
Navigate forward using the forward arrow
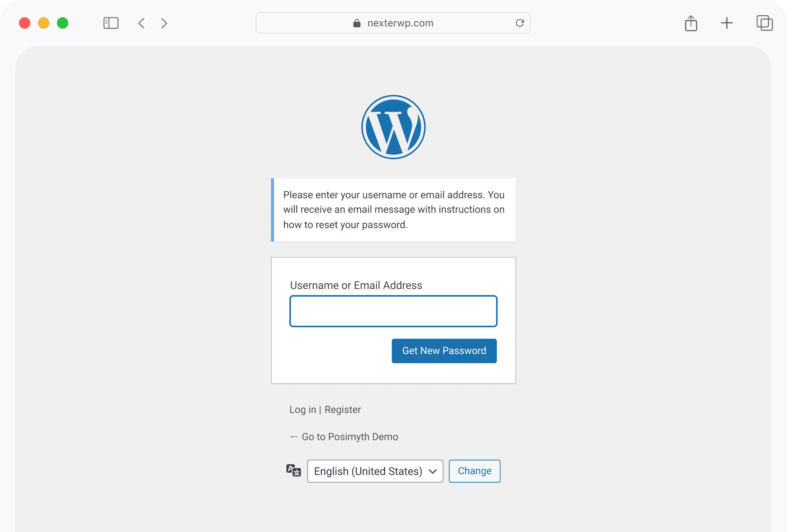(164, 23)
